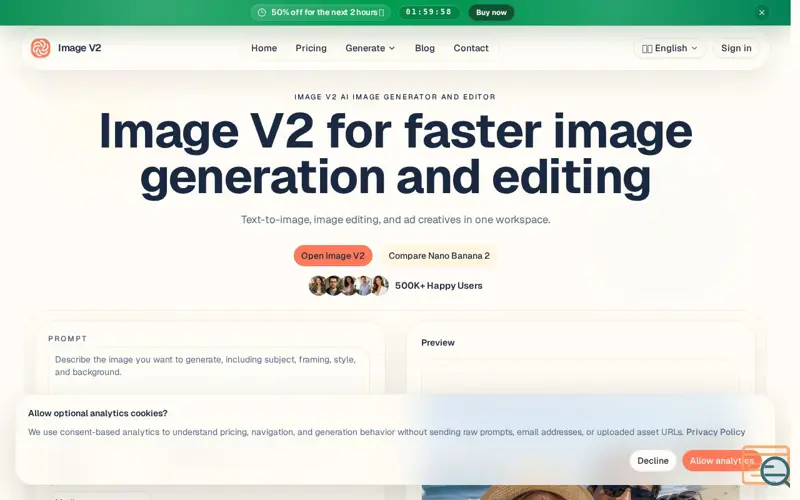
Task: Allow analytics cookies
Action: pos(721,461)
